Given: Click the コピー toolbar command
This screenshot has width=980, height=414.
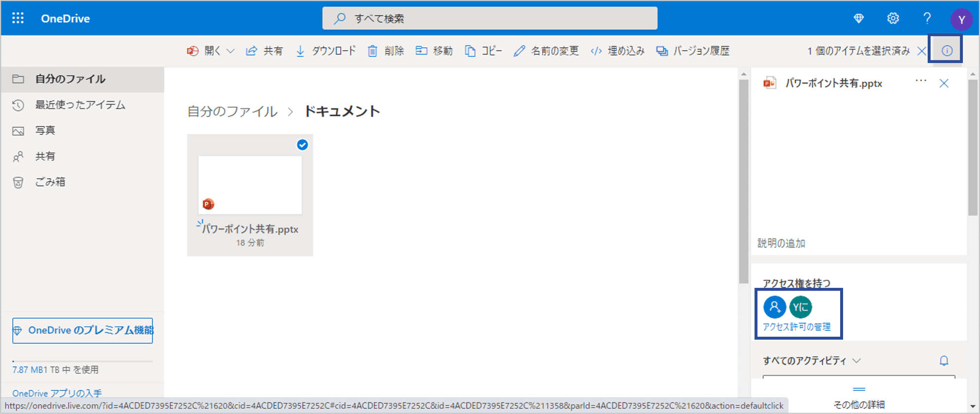Looking at the screenshot, I should pyautogui.click(x=483, y=51).
